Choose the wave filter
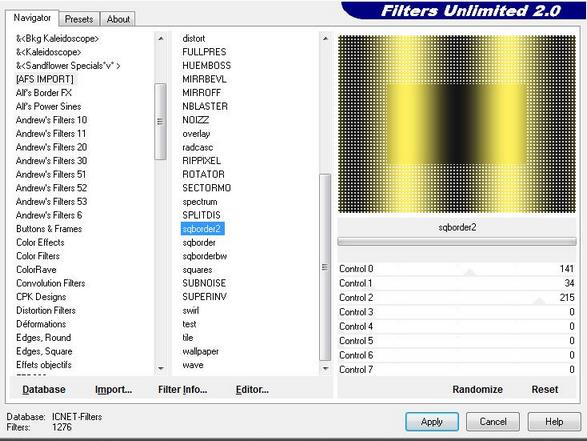Viewport: 587px width, 441px height. tap(193, 365)
